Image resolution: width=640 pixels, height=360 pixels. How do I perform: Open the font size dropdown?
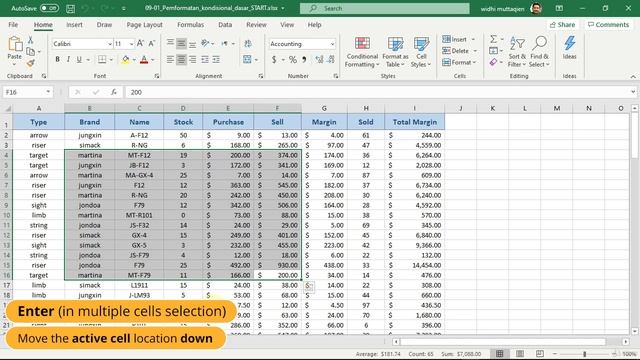(x=131, y=44)
